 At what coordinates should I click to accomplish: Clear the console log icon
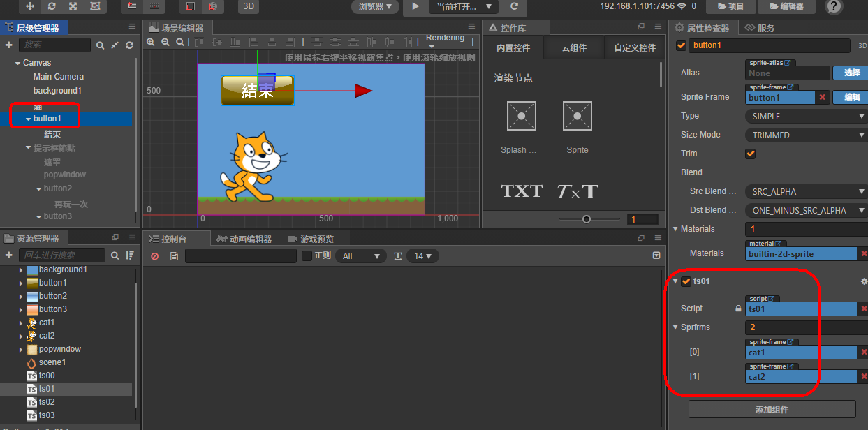click(x=155, y=256)
